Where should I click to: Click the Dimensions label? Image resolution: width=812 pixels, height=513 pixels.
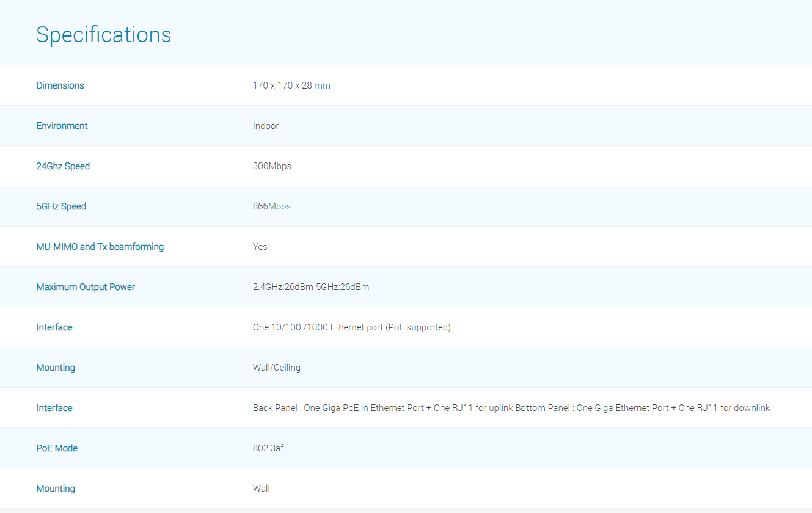tap(60, 85)
